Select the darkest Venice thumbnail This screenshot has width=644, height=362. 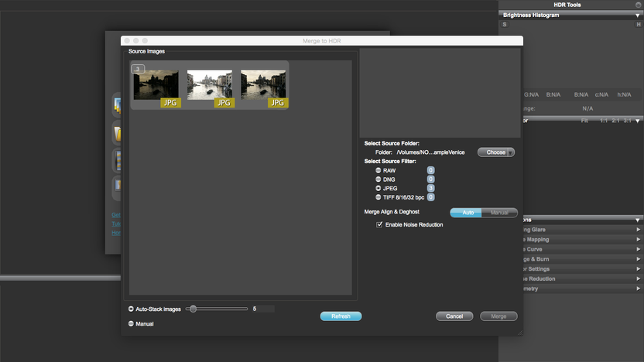coord(156,84)
